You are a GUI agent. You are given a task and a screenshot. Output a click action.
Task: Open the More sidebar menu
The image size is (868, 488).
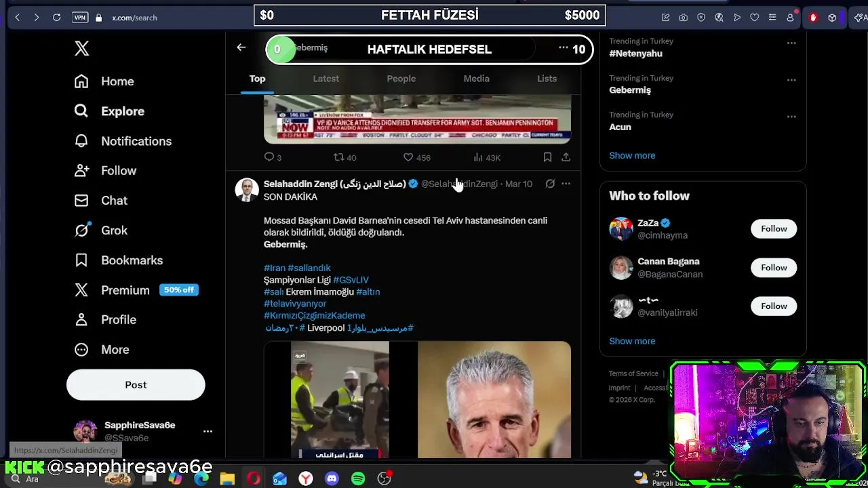(102, 350)
